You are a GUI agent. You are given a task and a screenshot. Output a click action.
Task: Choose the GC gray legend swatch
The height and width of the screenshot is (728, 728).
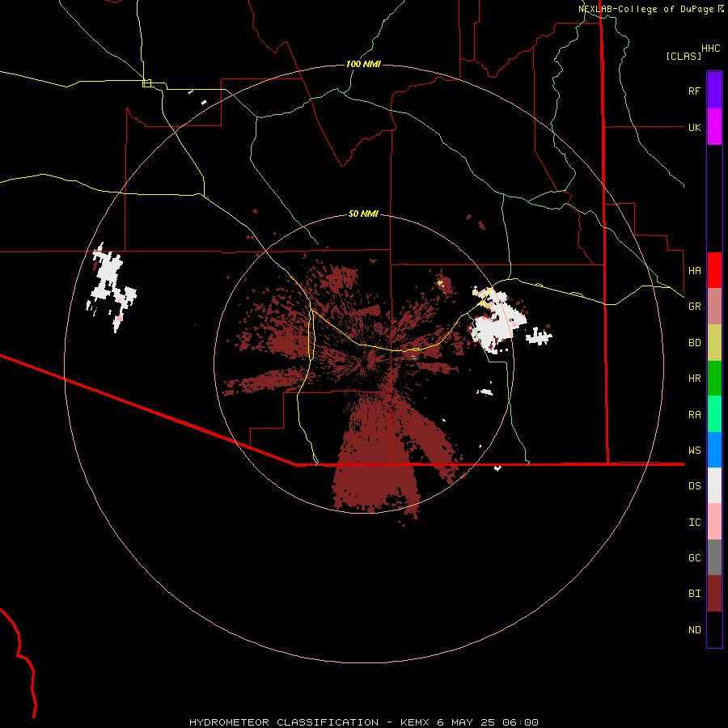pos(714,557)
